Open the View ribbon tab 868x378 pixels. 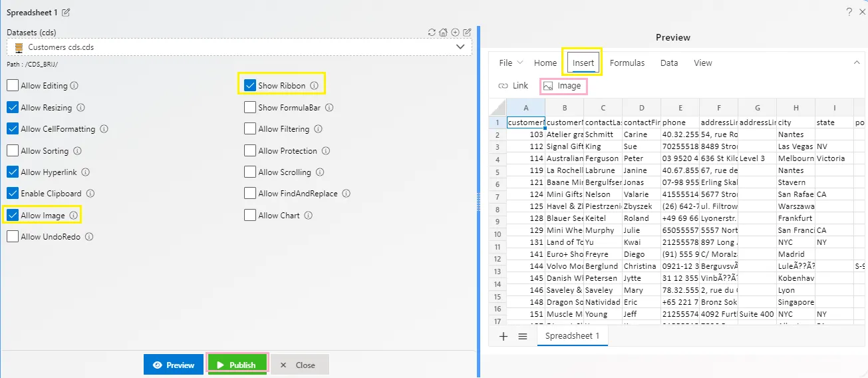pyautogui.click(x=703, y=63)
